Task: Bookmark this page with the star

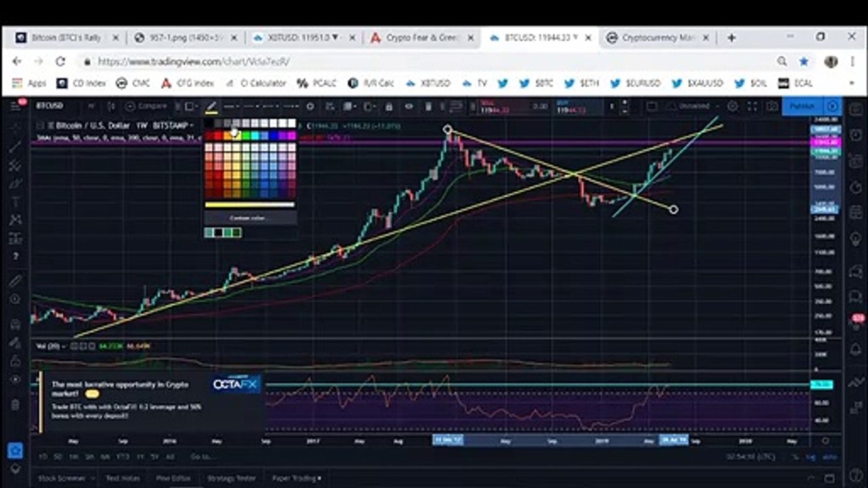Action: tap(804, 62)
